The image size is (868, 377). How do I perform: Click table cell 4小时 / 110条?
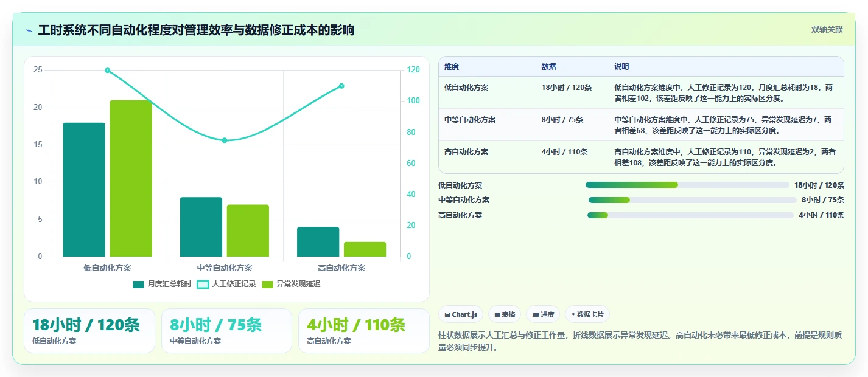click(564, 152)
